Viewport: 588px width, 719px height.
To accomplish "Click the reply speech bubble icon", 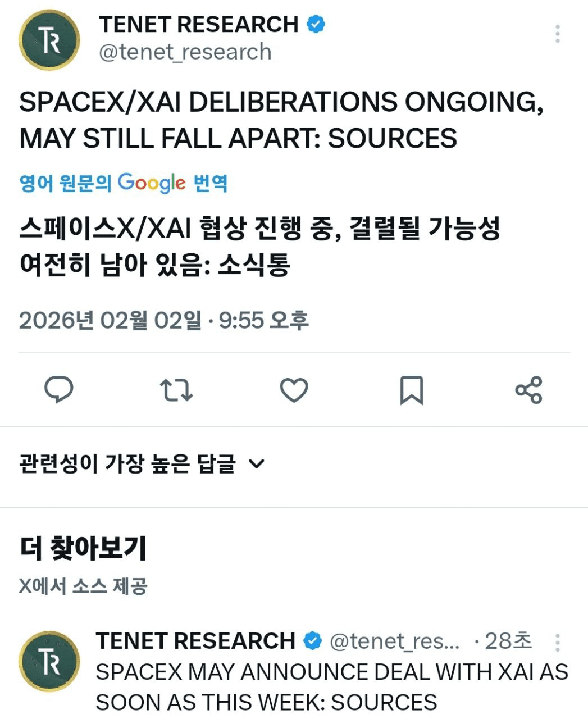I will [x=59, y=390].
